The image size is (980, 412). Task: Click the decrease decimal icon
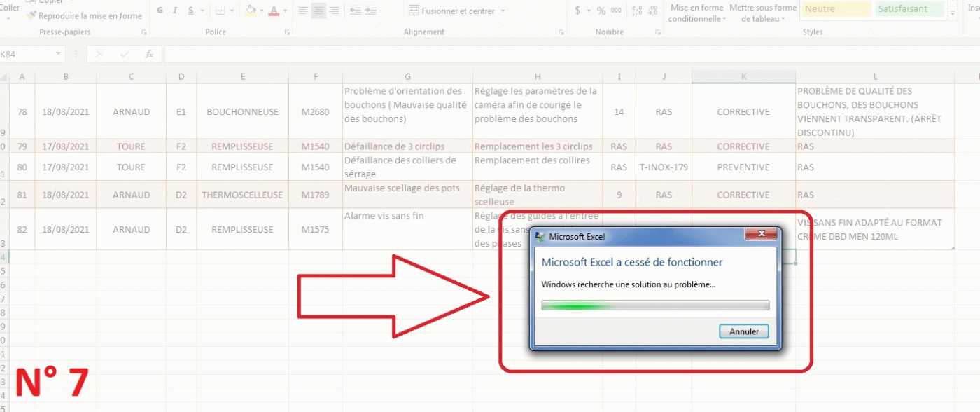(652, 11)
